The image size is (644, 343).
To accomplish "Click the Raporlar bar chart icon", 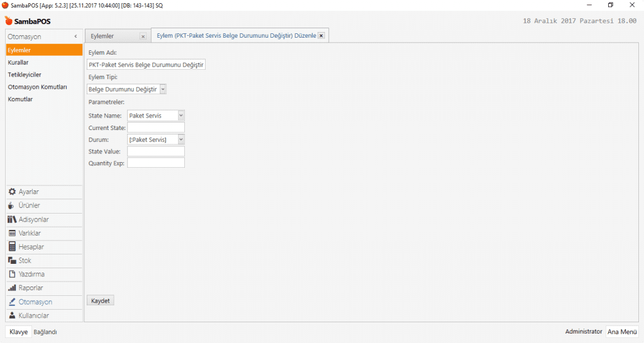I will [x=12, y=288].
